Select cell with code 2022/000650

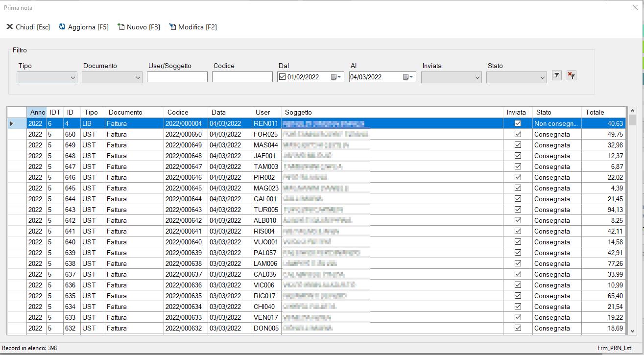pos(186,134)
